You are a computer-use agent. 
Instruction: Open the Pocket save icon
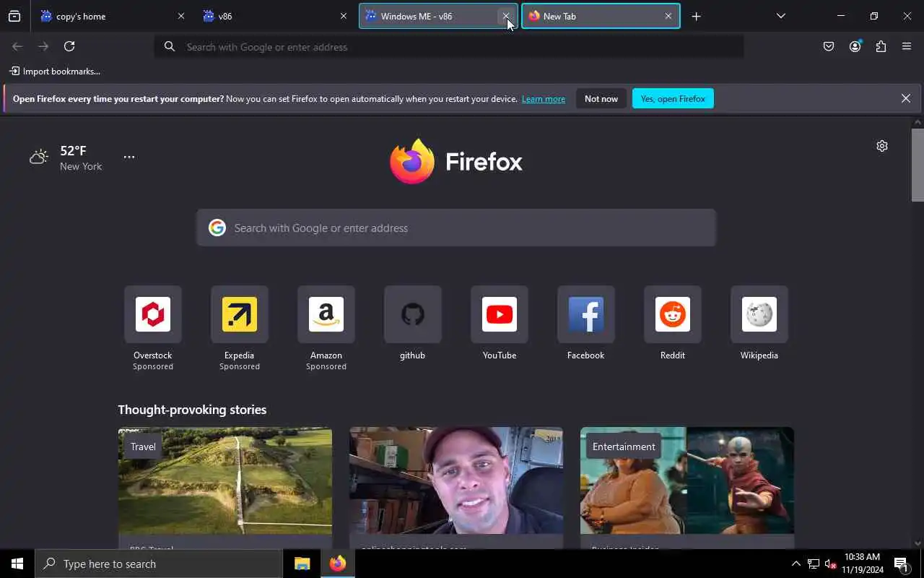[x=829, y=46]
